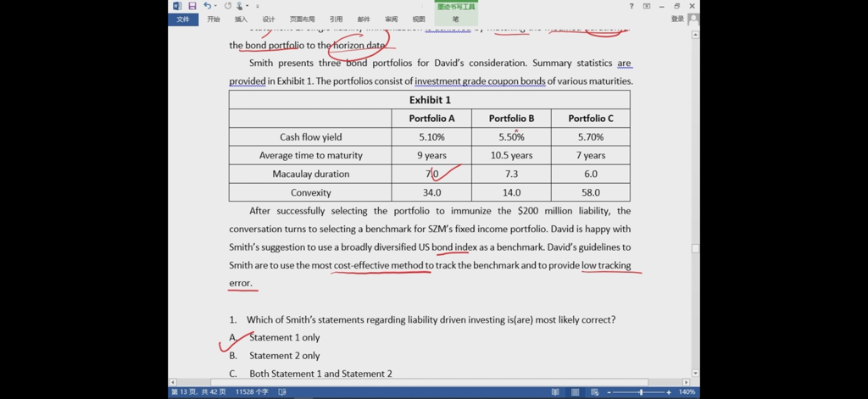Click the horizontal scrollbar thumb
The image size is (868, 399).
pyautogui.click(x=429, y=382)
